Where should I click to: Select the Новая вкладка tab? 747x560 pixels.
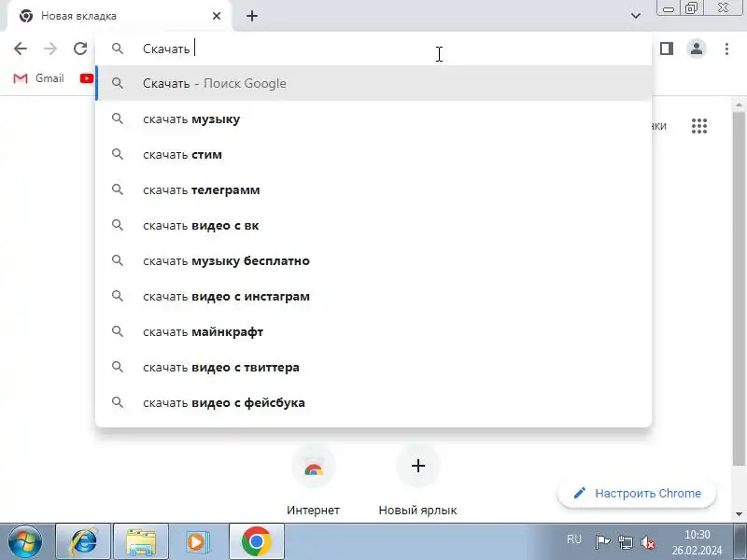tap(120, 16)
